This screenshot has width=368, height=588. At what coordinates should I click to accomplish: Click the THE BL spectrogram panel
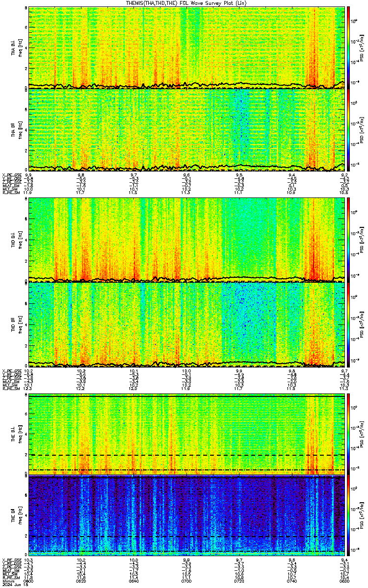[186, 434]
